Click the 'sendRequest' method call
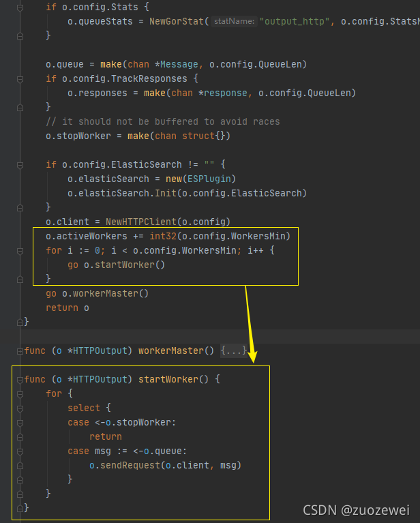 130,465
